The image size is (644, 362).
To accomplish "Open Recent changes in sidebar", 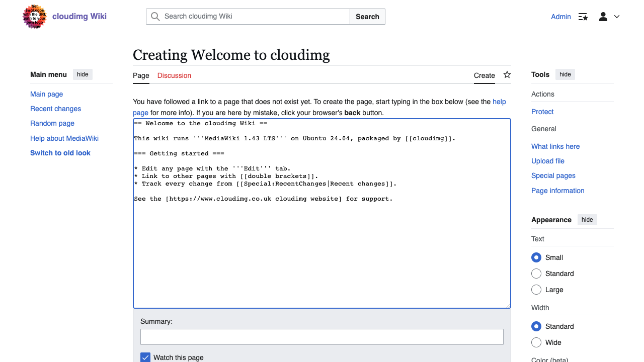I will 55,109.
